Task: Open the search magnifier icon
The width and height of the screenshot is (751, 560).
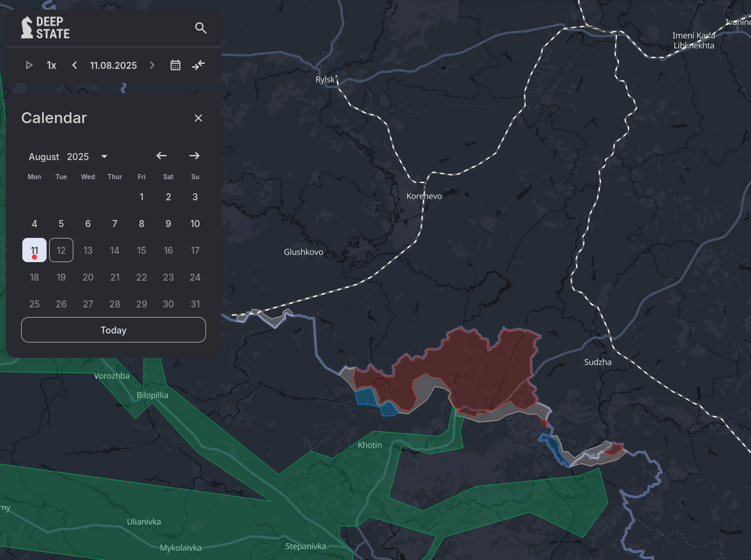Action: tap(201, 28)
